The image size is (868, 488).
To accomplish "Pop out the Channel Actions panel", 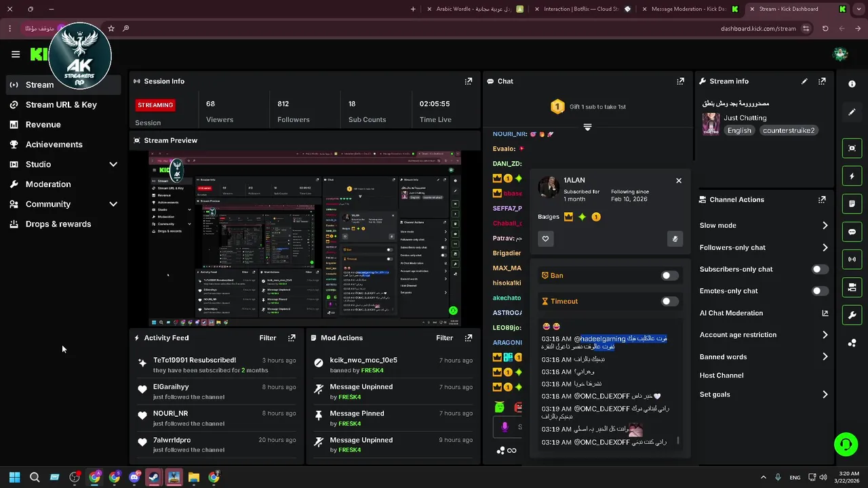I will pyautogui.click(x=822, y=199).
